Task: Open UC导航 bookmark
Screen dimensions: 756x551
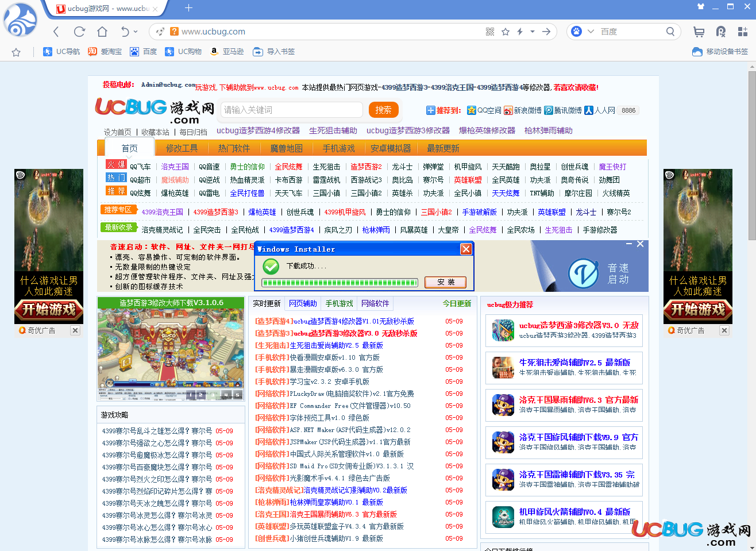Action: [x=62, y=52]
